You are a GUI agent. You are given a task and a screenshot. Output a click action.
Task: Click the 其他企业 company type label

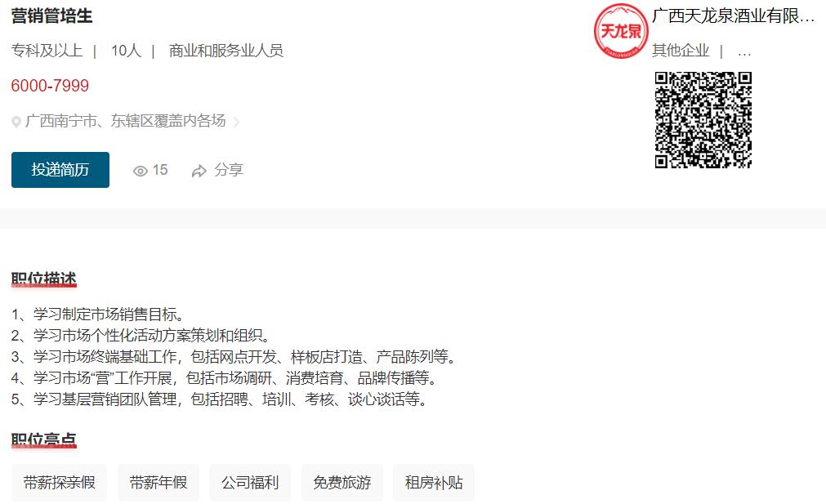[x=681, y=51]
